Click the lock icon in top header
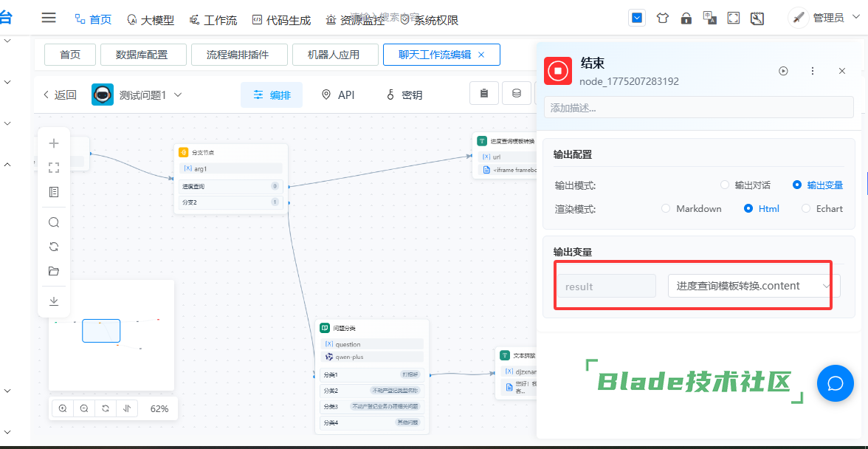The width and height of the screenshot is (868, 449). pos(686,18)
